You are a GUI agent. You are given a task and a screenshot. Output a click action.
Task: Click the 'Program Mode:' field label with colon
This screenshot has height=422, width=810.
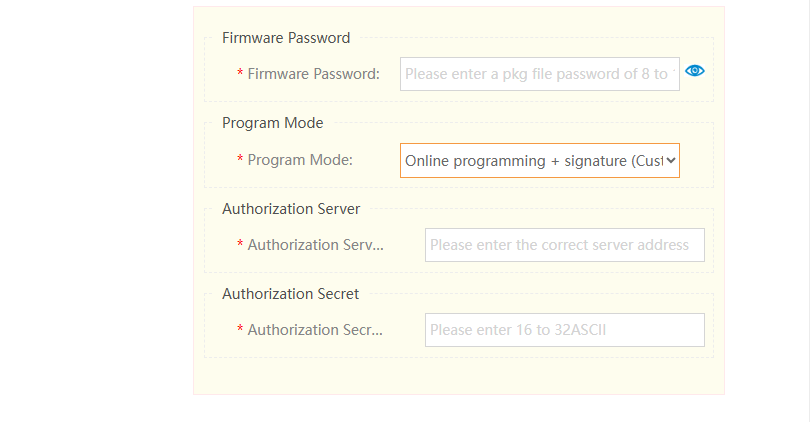tap(300, 160)
